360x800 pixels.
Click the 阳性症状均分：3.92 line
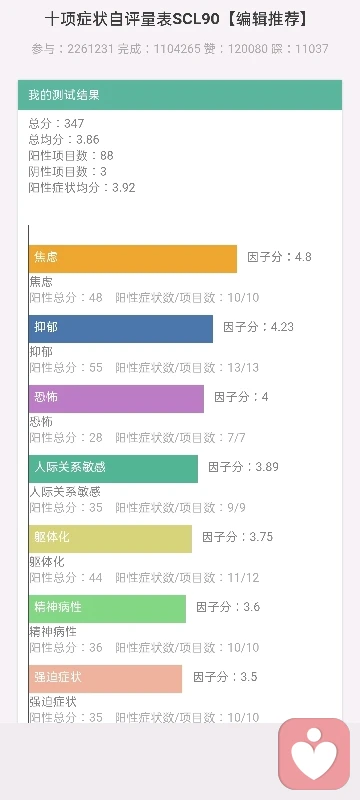(x=82, y=187)
